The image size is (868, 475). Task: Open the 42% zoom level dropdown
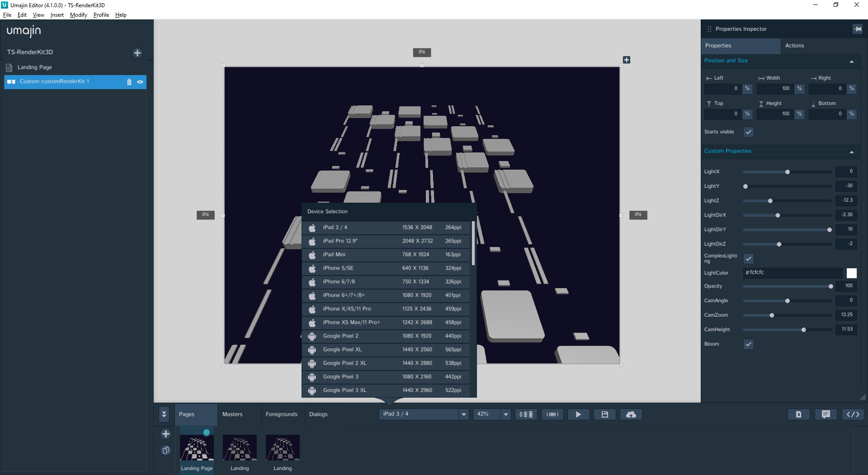[505, 414]
